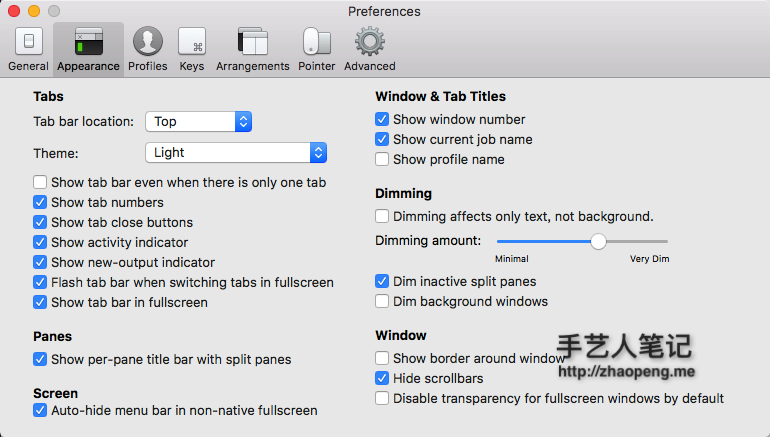Open the Keys preferences icon
The height and width of the screenshot is (437, 770).
click(x=192, y=42)
